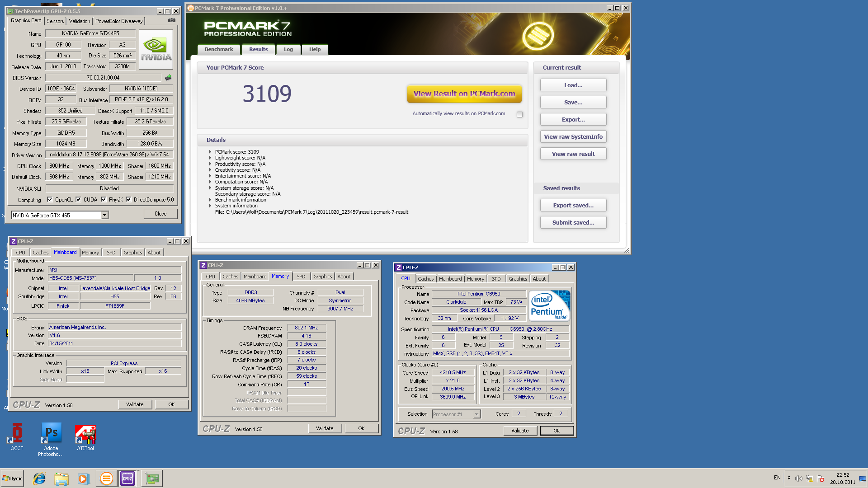Click the DRAM Frequency 802.1 MHz field
The height and width of the screenshot is (488, 868).
tap(307, 328)
